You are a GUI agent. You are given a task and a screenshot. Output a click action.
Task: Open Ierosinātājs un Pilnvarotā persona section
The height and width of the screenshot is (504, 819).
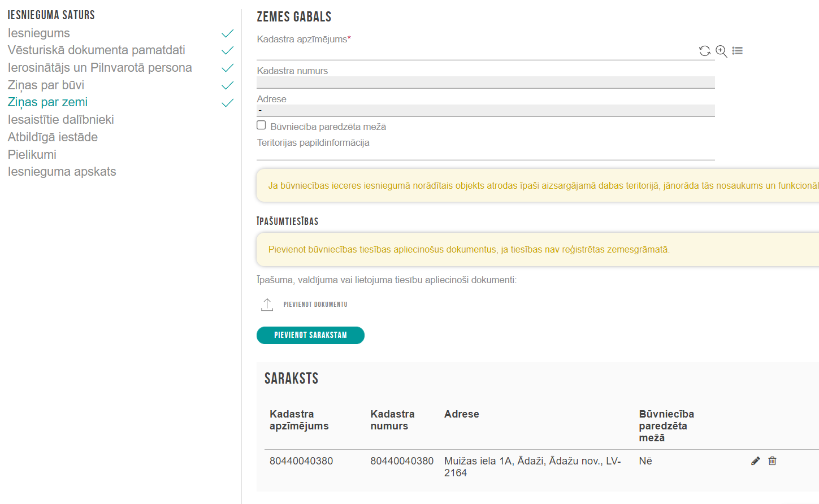(100, 68)
